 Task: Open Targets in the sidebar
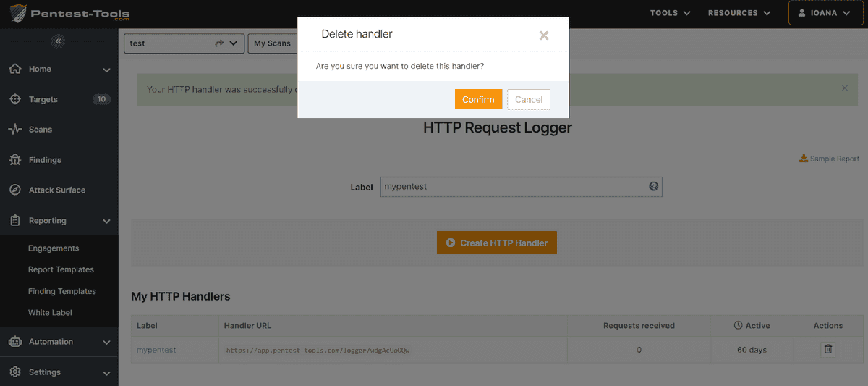(43, 99)
